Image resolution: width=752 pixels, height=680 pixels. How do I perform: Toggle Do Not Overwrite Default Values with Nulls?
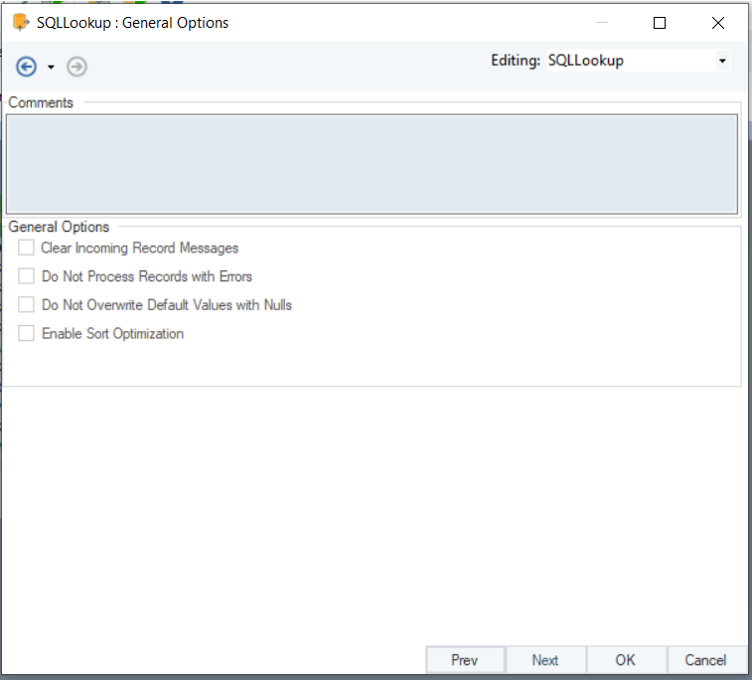tap(26, 305)
